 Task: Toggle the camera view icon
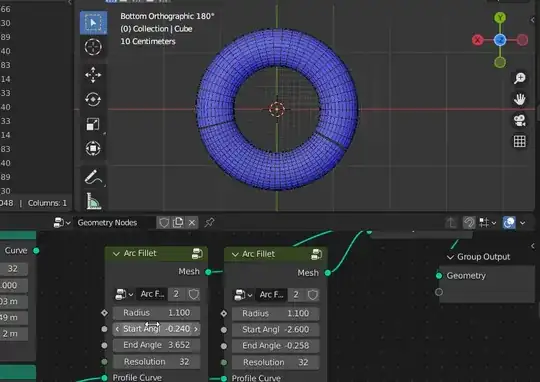tap(520, 121)
